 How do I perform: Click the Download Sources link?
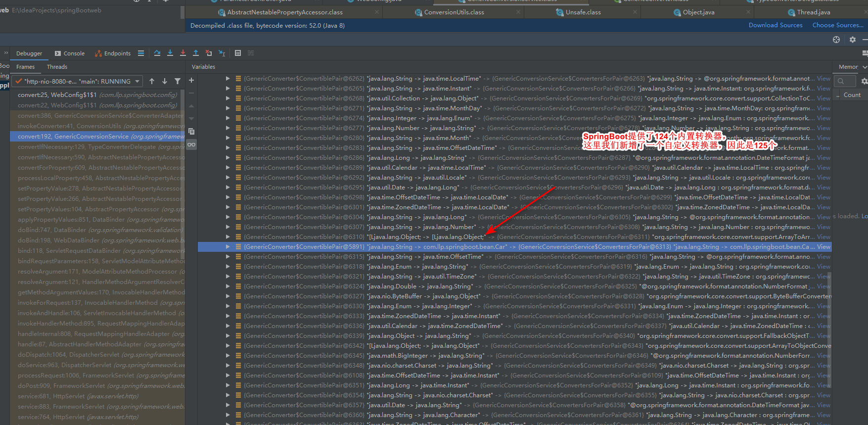[x=776, y=25]
